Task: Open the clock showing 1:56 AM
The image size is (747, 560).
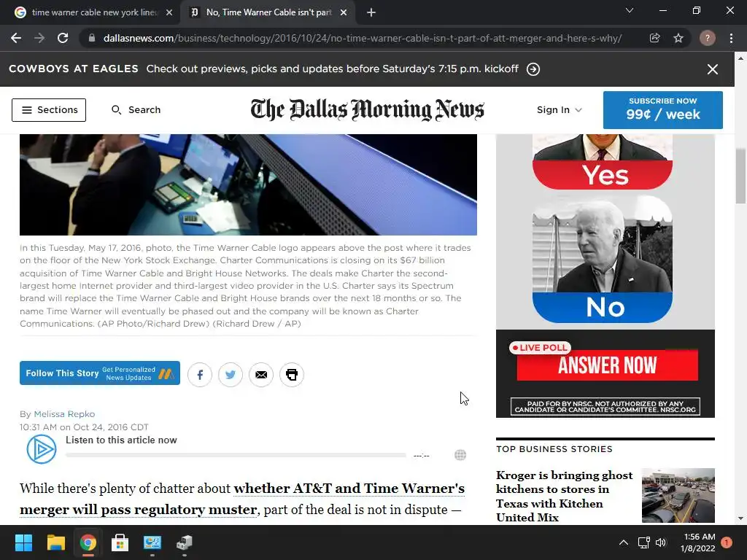Action: [698, 542]
